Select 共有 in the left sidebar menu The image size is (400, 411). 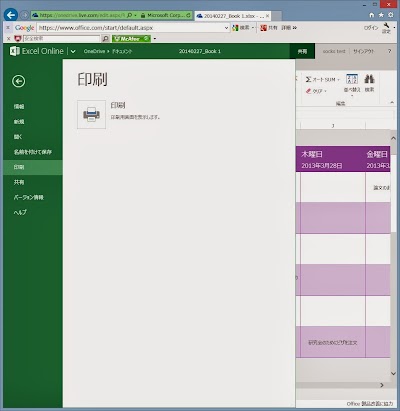pyautogui.click(x=19, y=182)
